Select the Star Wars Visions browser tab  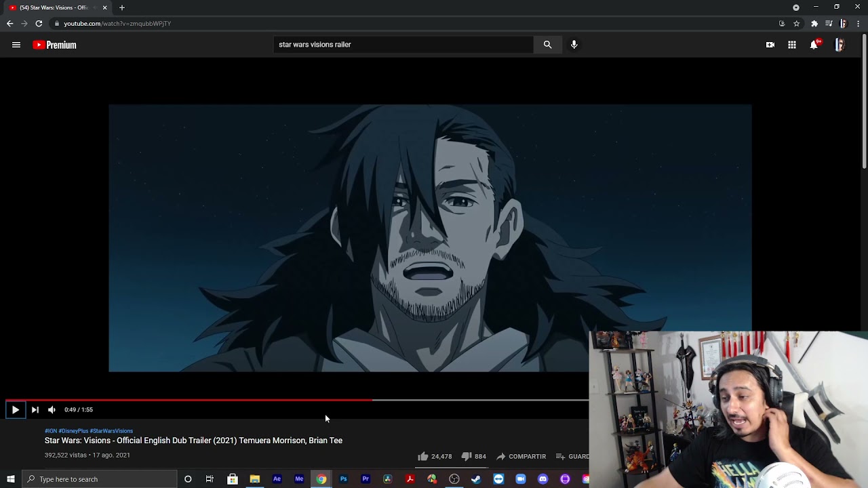point(53,7)
